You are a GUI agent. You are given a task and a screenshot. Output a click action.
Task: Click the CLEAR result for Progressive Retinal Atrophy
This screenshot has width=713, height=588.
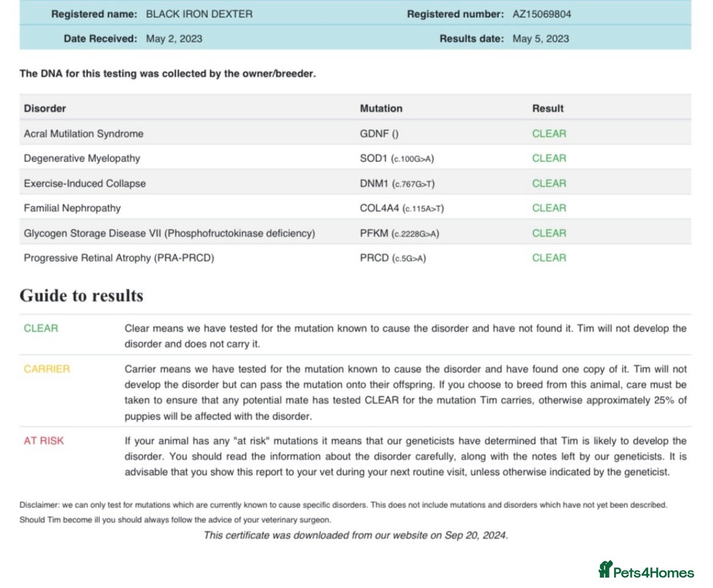549,258
